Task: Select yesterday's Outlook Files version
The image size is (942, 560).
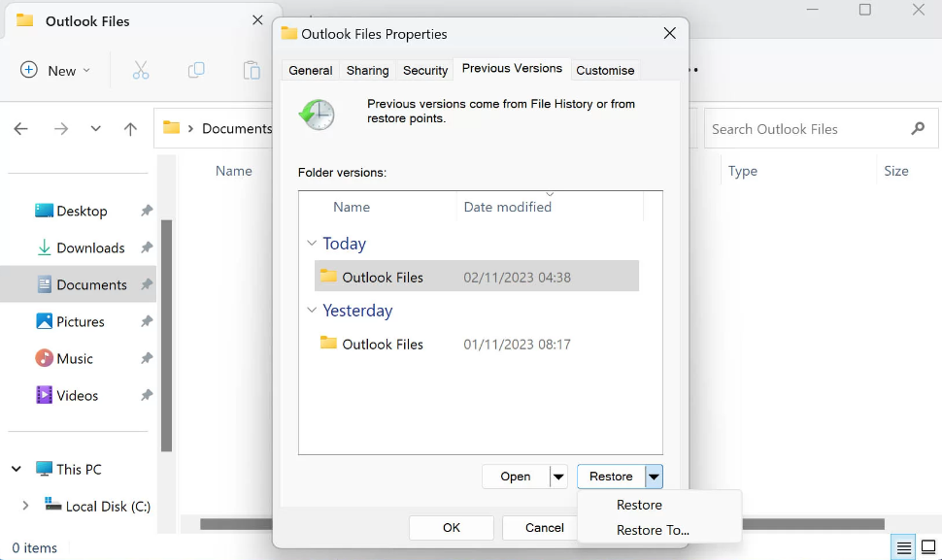Action: pos(383,345)
